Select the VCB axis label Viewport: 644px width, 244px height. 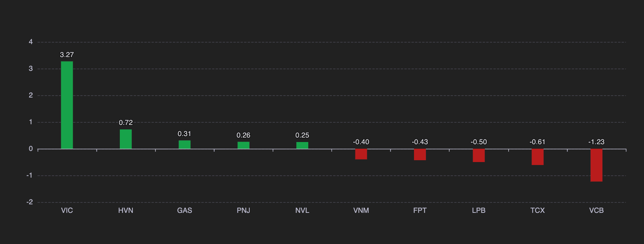(x=597, y=210)
